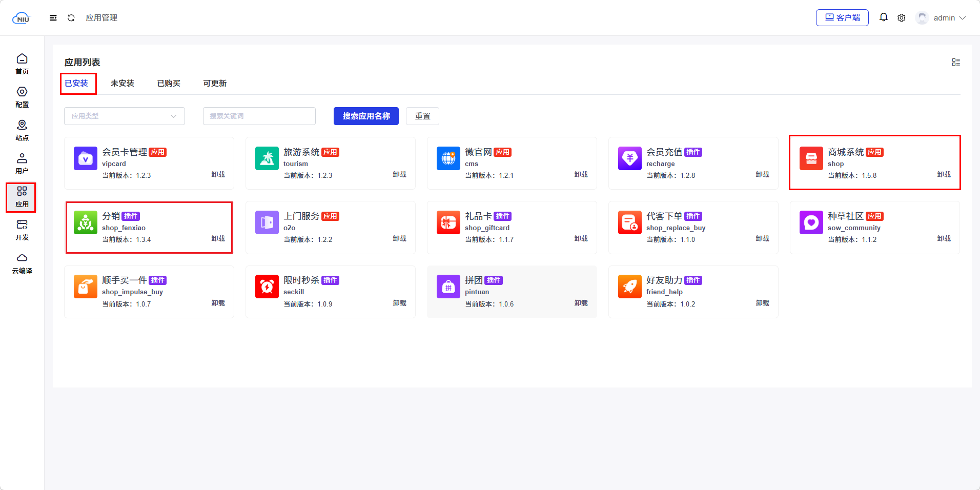Select the 已购买 tab
The image size is (980, 490).
tap(168, 84)
